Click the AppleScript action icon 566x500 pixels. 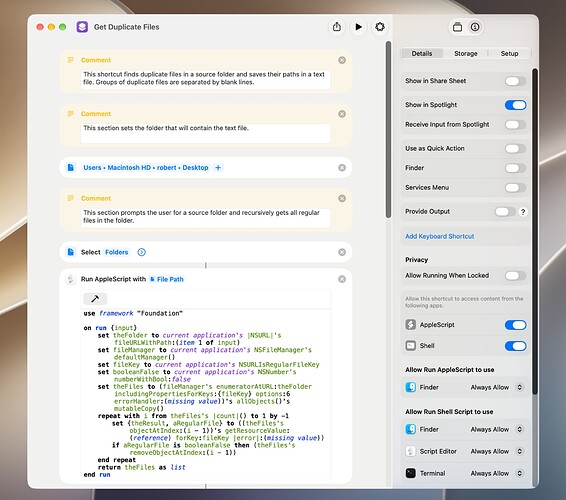click(x=71, y=279)
